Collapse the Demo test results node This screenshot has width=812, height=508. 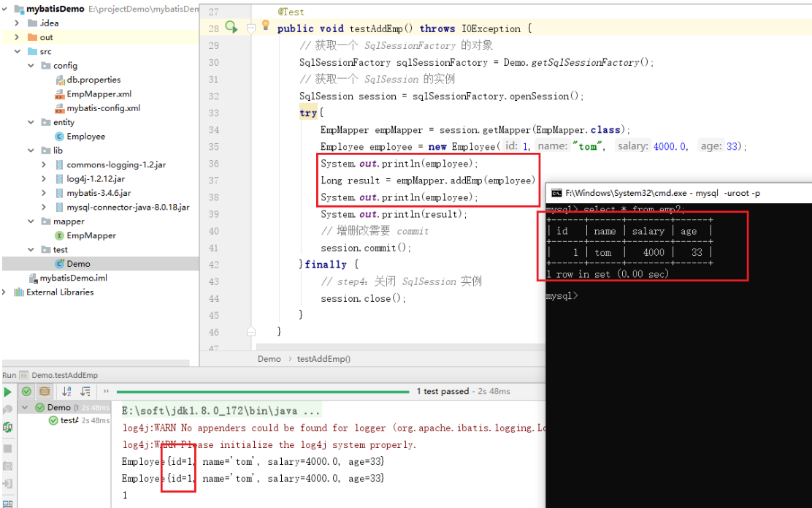[25, 407]
